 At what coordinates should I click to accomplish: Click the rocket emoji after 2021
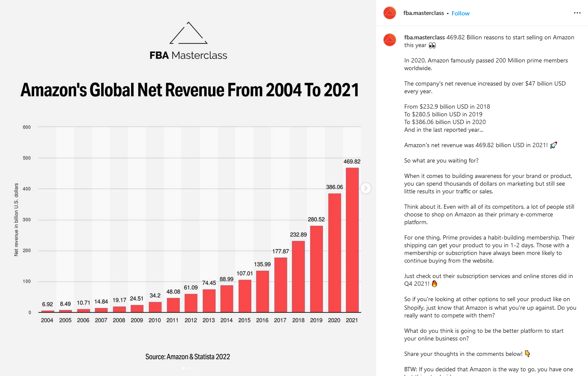[x=553, y=145]
